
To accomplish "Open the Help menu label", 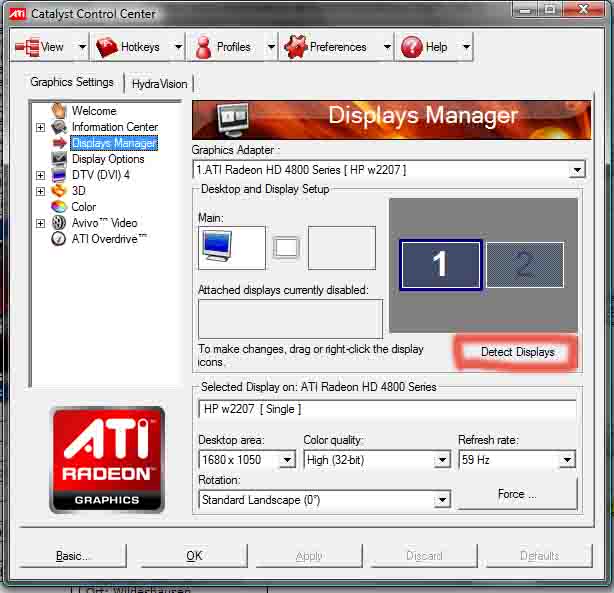I will point(436,47).
